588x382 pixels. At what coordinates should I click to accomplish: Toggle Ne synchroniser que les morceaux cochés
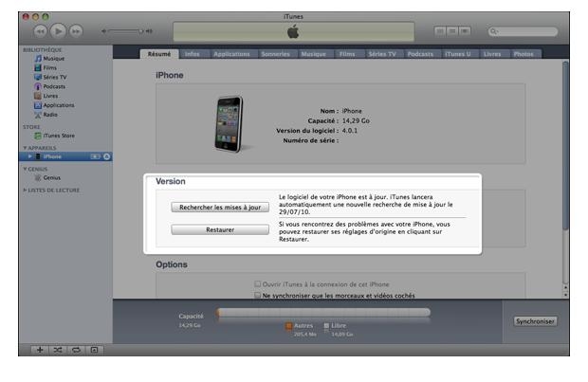point(258,296)
